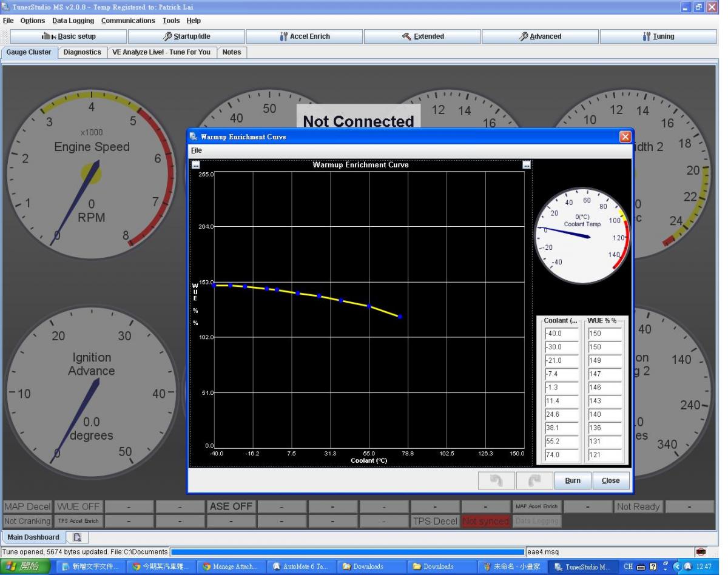This screenshot has width=728, height=575.
Task: Click the WUE field showing 121
Action: pyautogui.click(x=604, y=455)
